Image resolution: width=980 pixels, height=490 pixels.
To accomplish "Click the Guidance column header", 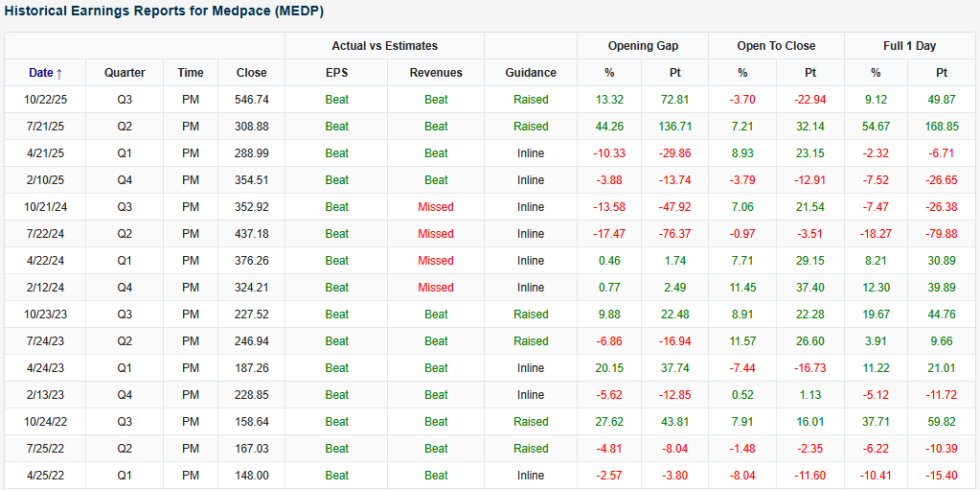I will point(530,72).
